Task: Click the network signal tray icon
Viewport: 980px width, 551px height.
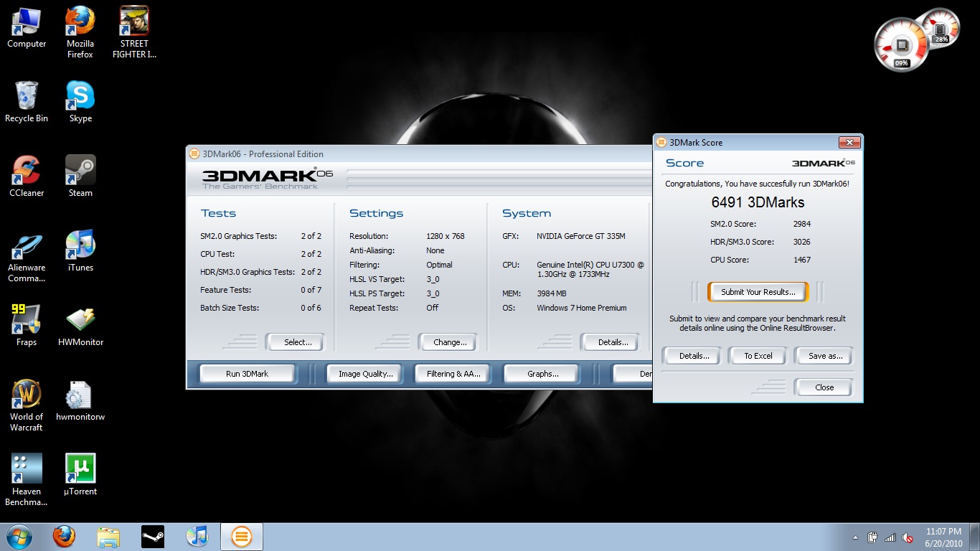Action: 890,537
